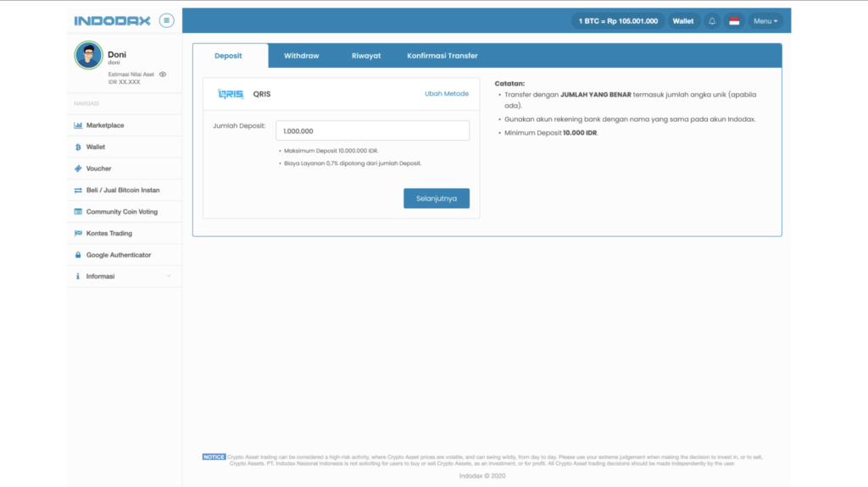Expand the Informasi sidebar section
Screen dimensions: 868x487
(124, 276)
